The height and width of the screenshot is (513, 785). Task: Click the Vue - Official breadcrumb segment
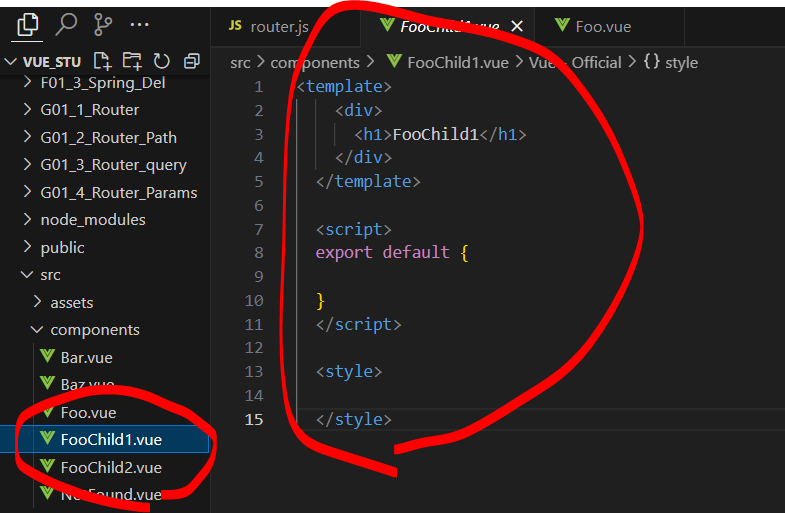tap(575, 63)
